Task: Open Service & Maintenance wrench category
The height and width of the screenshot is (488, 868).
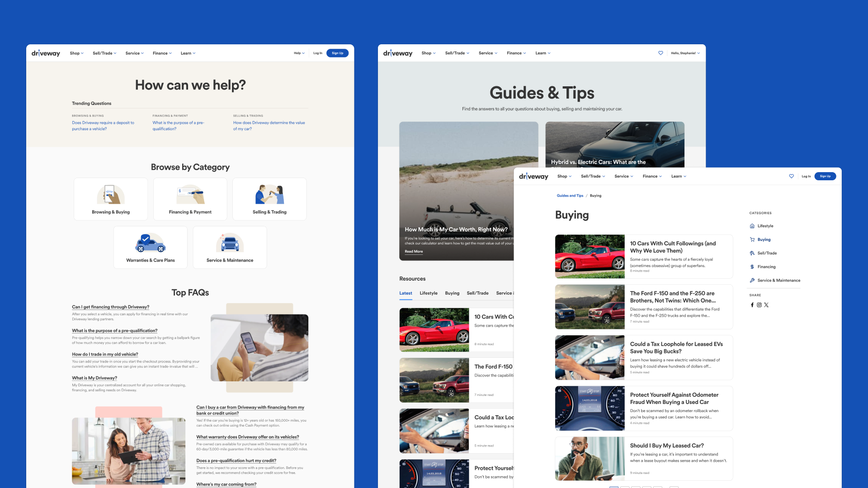Action: click(778, 280)
